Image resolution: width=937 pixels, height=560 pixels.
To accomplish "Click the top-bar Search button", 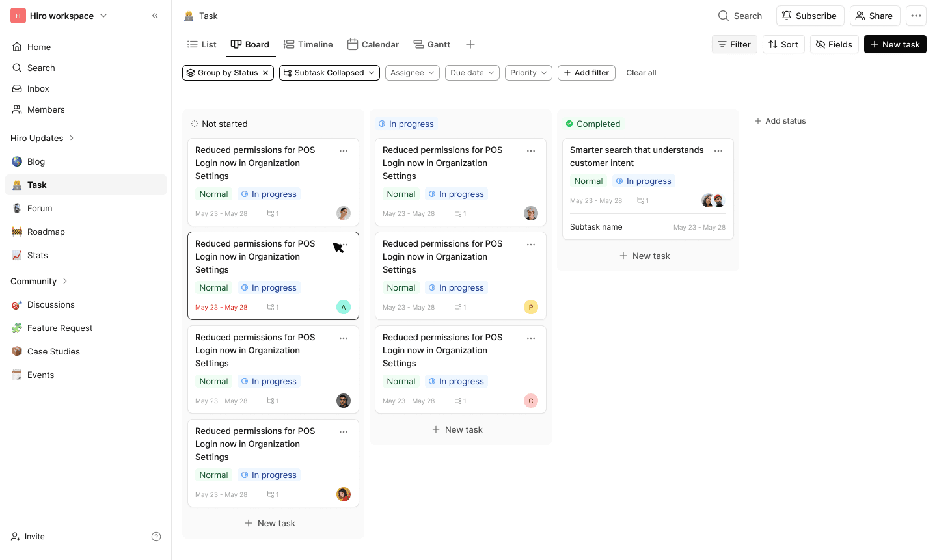I will tap(740, 16).
